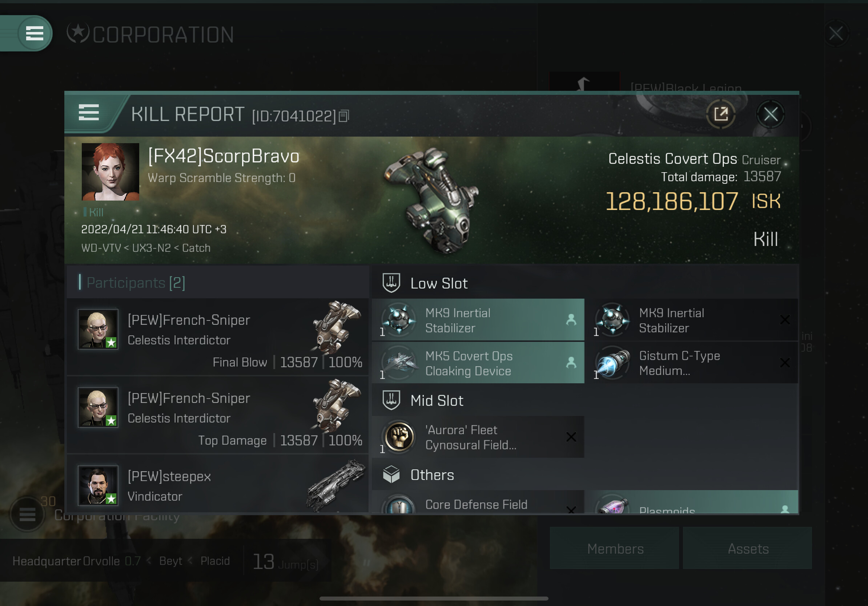The height and width of the screenshot is (606, 868).
Task: Open the Members tab
Action: click(x=615, y=548)
